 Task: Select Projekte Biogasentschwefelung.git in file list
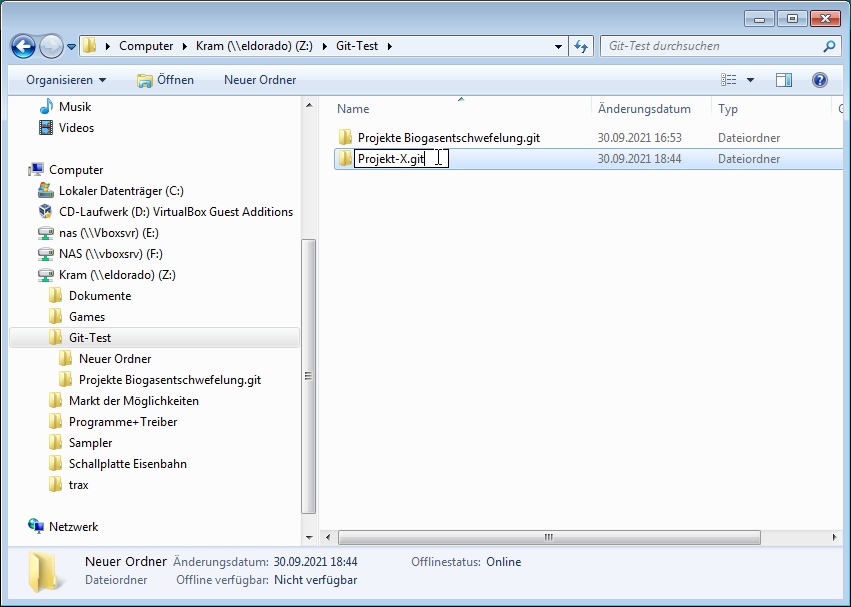point(449,138)
